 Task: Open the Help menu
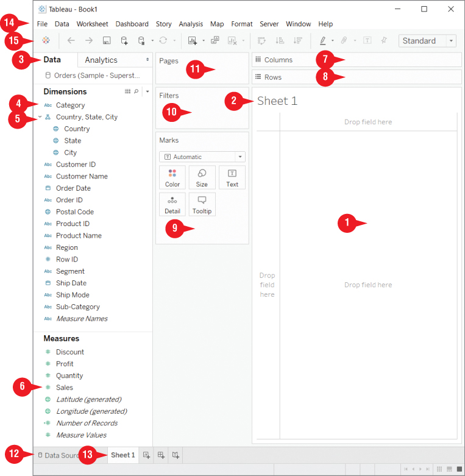(325, 24)
